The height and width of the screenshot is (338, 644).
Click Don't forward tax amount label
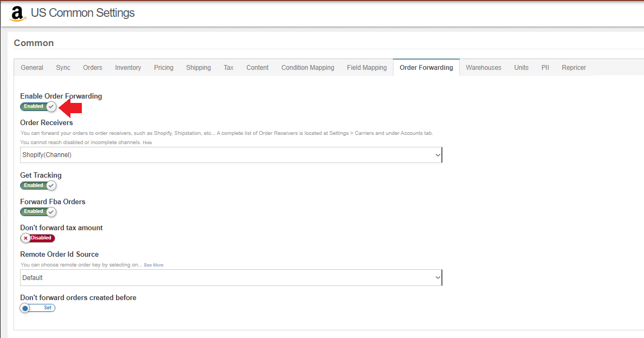(61, 227)
